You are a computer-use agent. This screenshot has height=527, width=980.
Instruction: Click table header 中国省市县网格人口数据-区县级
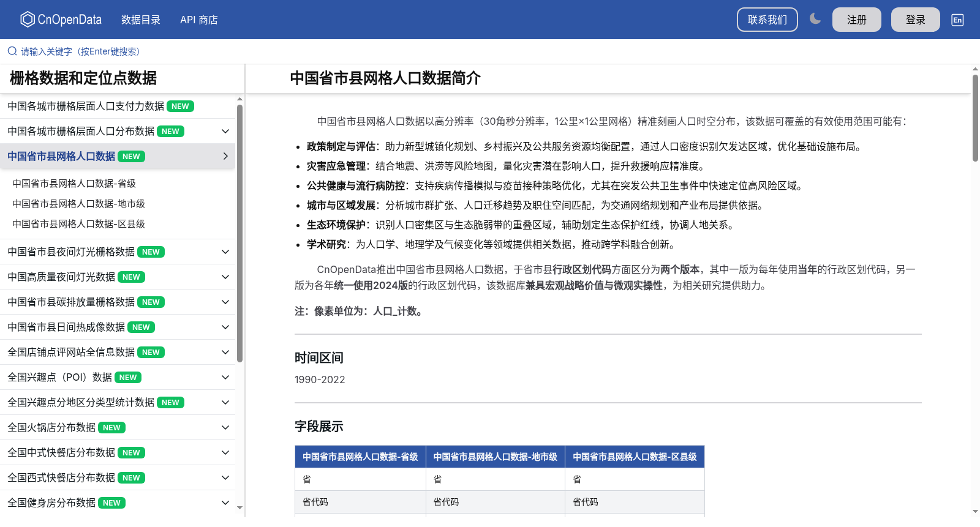pyautogui.click(x=635, y=457)
